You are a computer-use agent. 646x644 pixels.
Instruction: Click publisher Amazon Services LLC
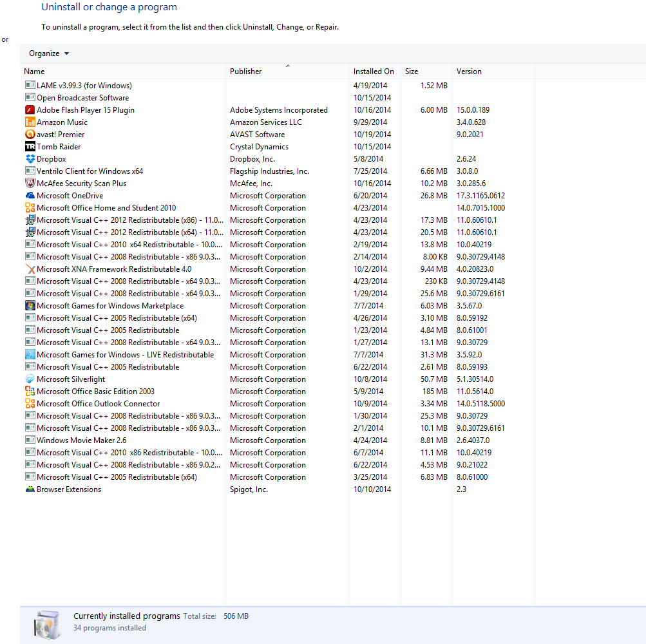[x=266, y=122]
